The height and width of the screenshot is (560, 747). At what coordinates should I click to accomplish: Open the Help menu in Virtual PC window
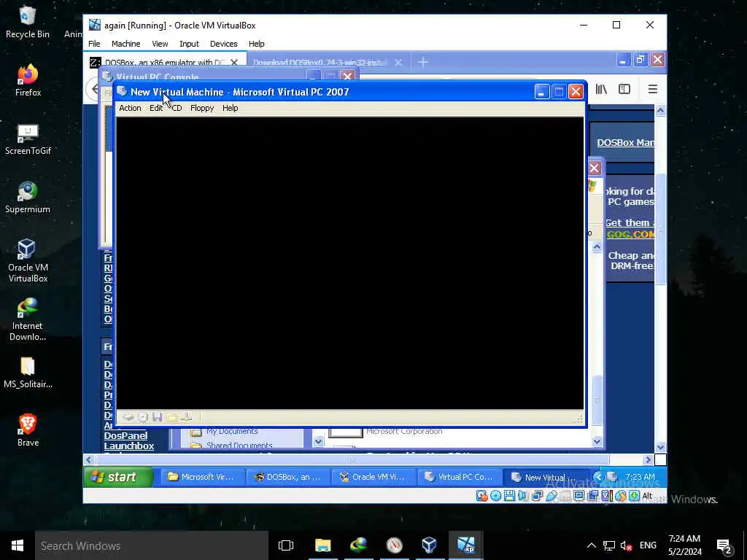[230, 108]
